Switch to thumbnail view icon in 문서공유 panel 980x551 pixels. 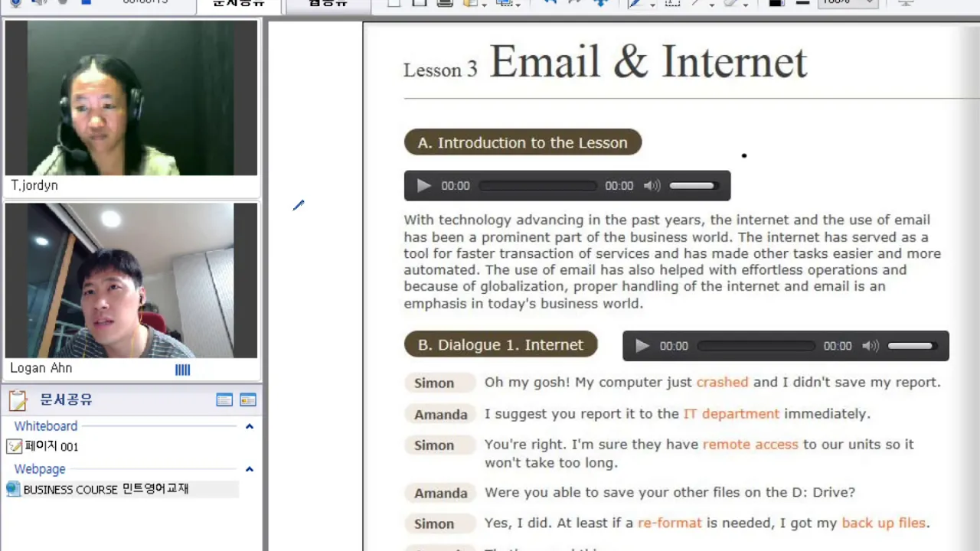pos(247,400)
